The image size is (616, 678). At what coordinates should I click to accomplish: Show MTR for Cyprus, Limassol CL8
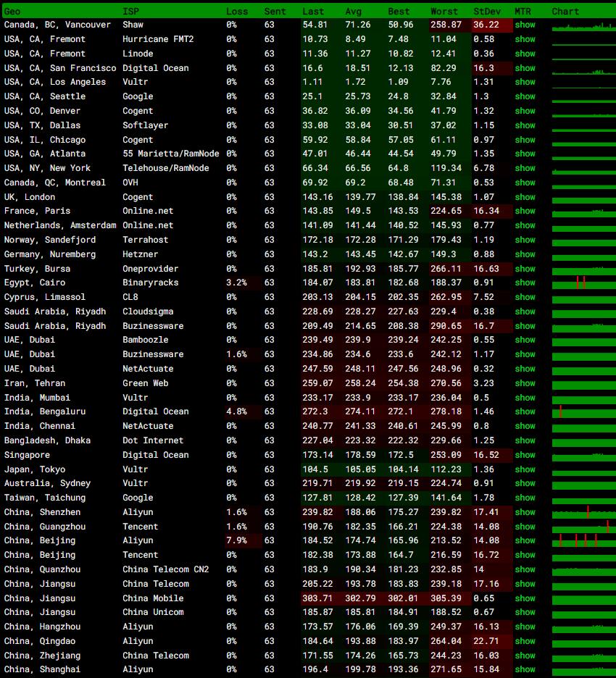point(525,297)
